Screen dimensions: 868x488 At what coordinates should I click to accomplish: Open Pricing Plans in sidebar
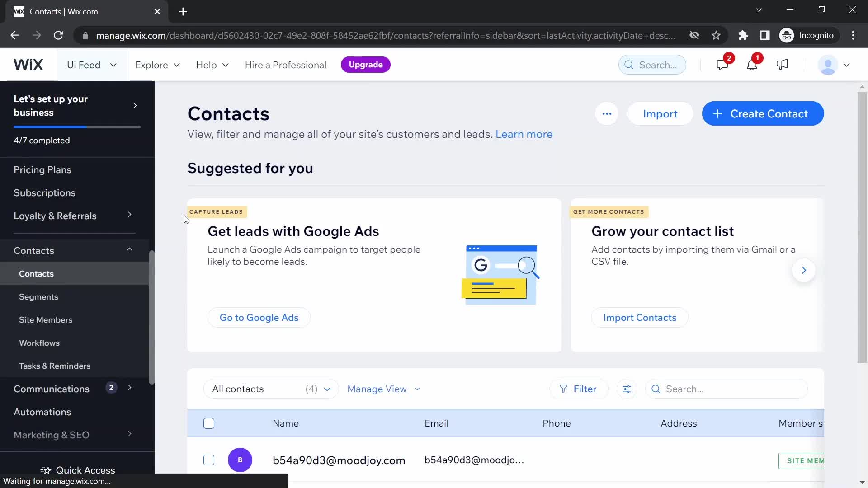pos(42,170)
